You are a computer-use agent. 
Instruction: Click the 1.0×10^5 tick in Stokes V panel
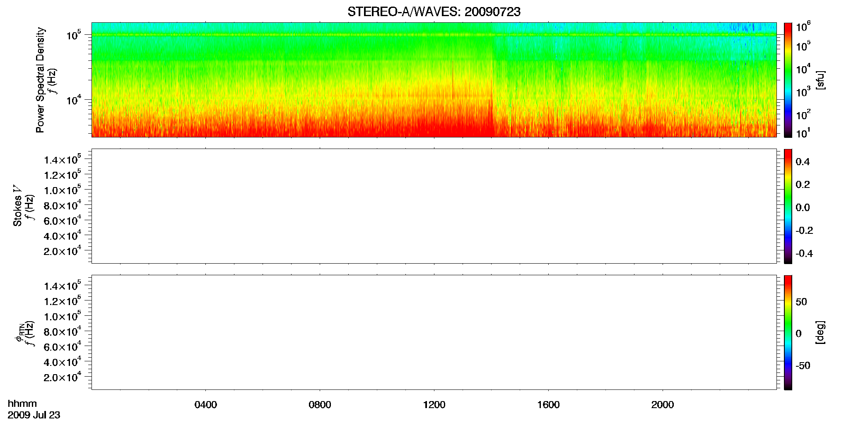pyautogui.click(x=63, y=190)
